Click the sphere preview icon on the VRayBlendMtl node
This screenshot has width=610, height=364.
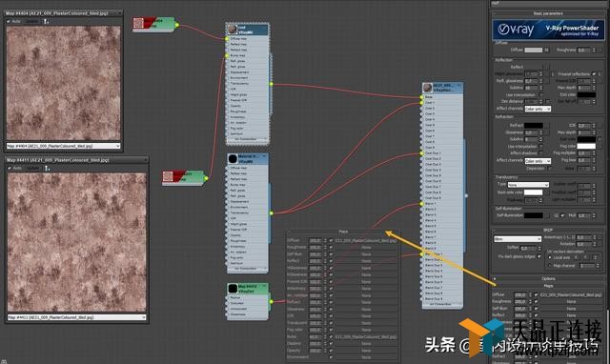(x=428, y=88)
